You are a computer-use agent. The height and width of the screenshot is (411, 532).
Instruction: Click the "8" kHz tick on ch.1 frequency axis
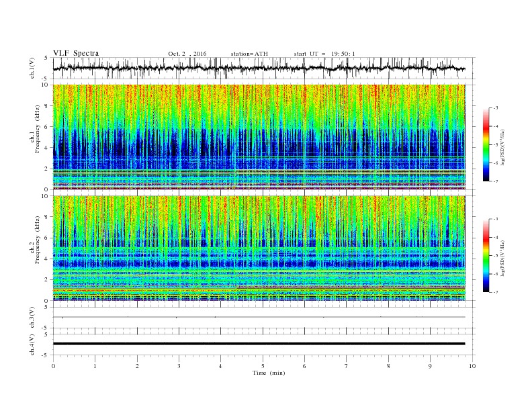tap(47, 106)
